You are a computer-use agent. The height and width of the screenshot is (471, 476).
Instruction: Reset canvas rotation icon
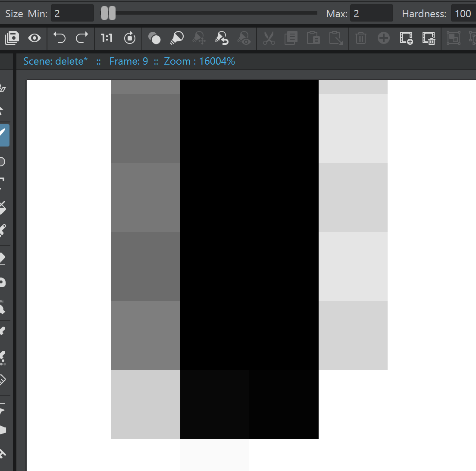(x=130, y=38)
